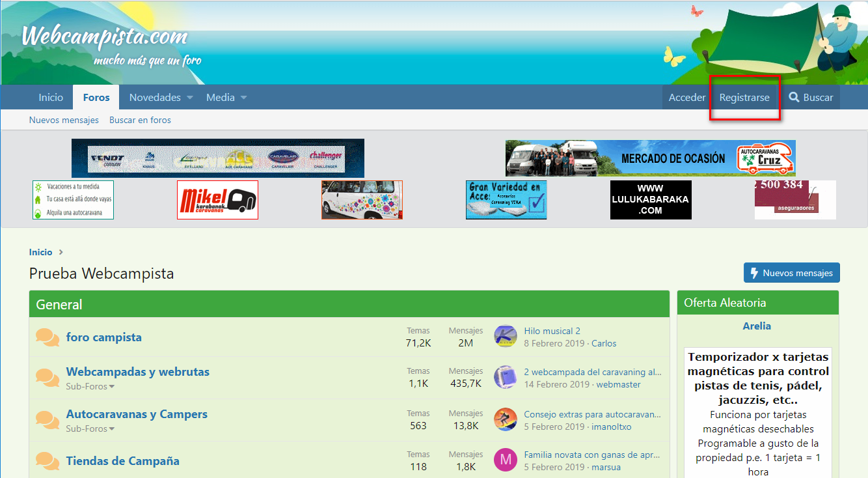This screenshot has width=868, height=478.
Task: Open the Familia novata con ganas thread
Action: coord(592,455)
